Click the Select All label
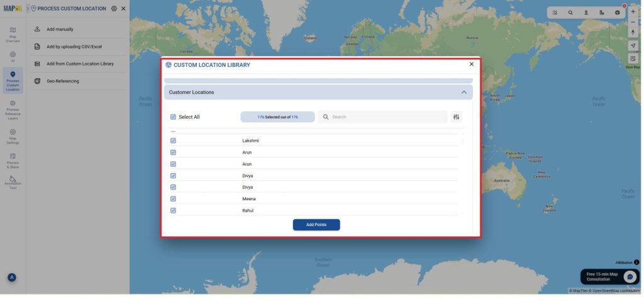The height and width of the screenshot is (301, 644). tap(189, 116)
